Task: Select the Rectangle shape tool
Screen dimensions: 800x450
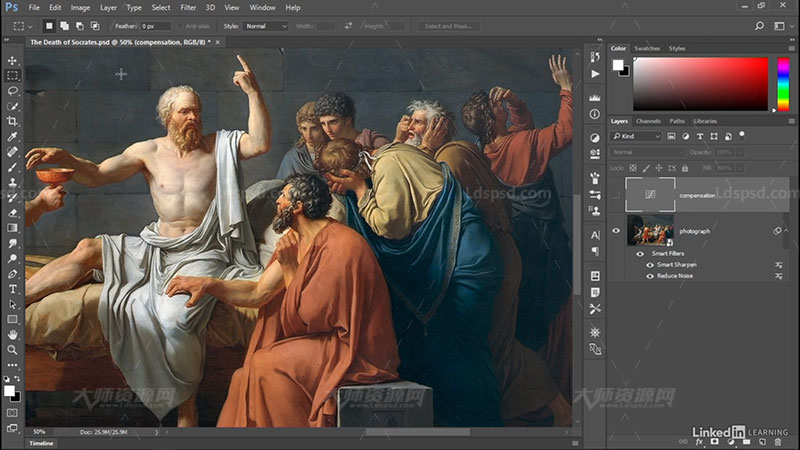Action: click(12, 319)
